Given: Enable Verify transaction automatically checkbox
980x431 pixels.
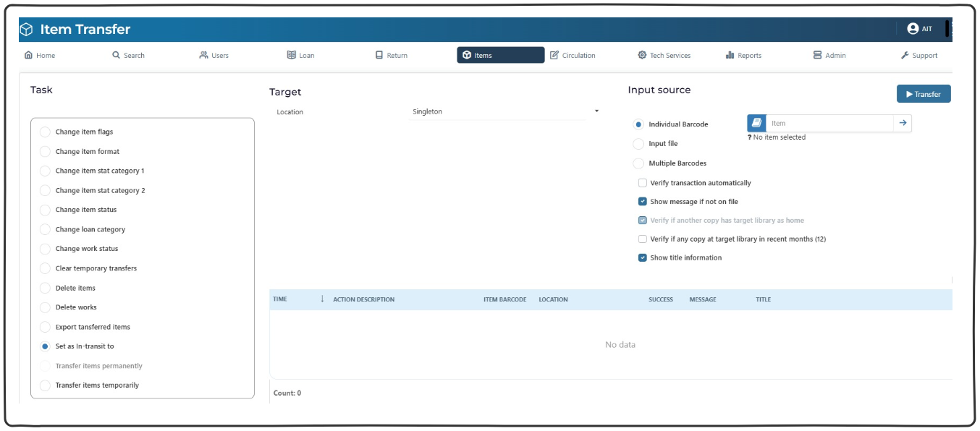Looking at the screenshot, I should [643, 184].
